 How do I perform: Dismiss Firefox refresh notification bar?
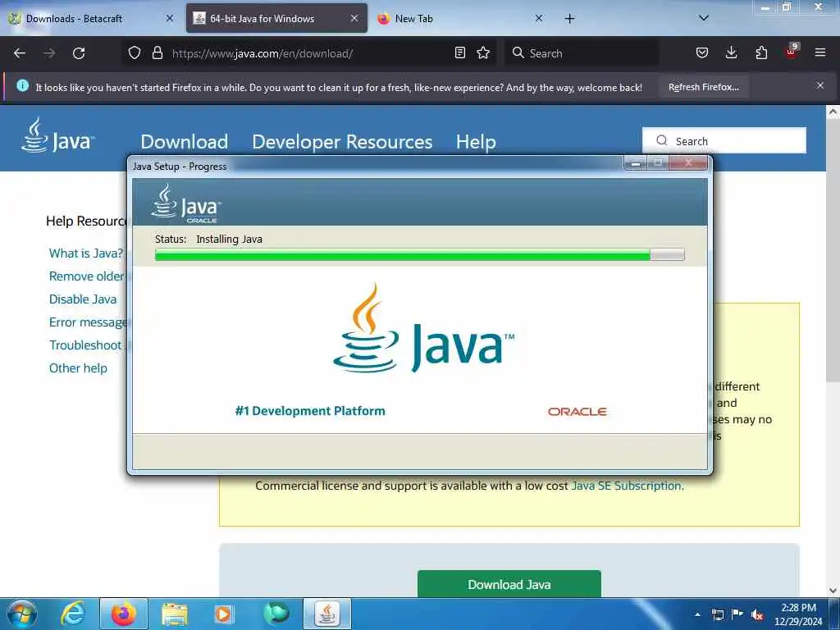820,85
